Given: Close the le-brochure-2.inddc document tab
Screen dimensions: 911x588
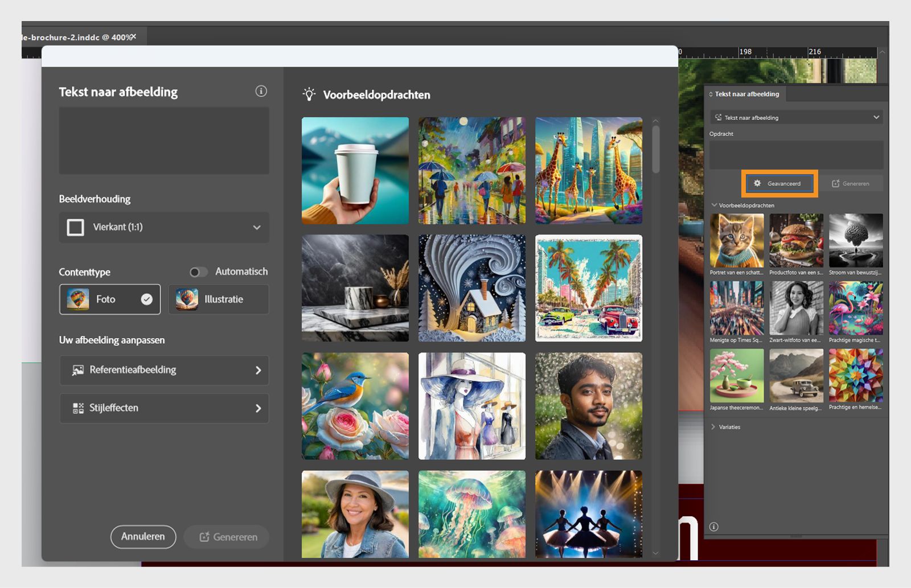Looking at the screenshot, I should (x=133, y=37).
